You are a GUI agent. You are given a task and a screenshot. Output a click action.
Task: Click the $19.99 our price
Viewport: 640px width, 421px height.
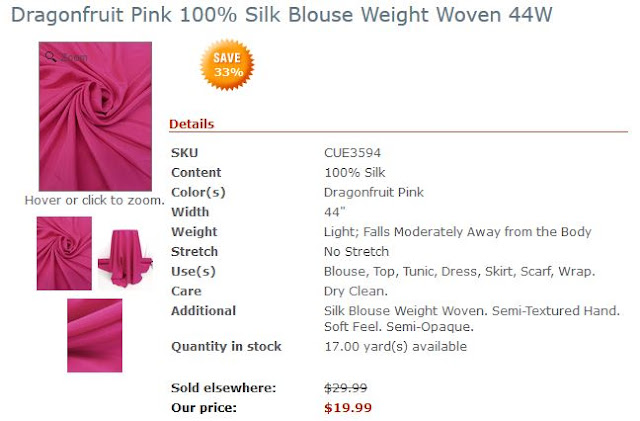(x=348, y=408)
